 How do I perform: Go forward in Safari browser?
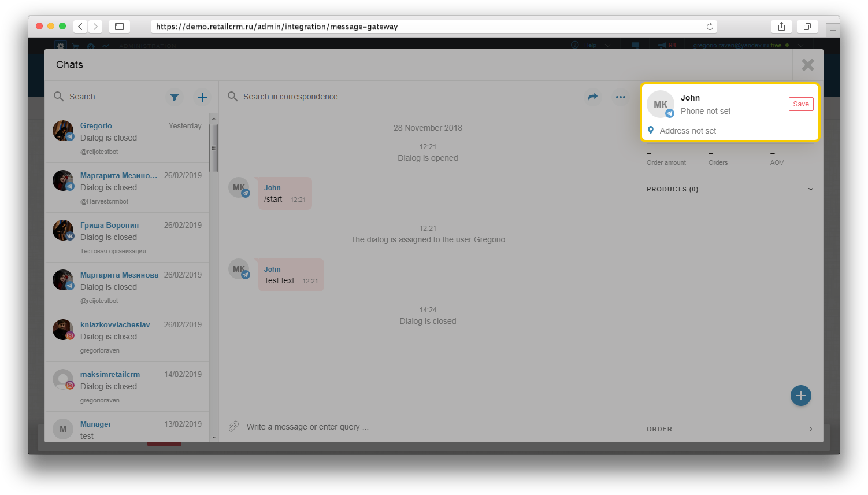click(96, 27)
